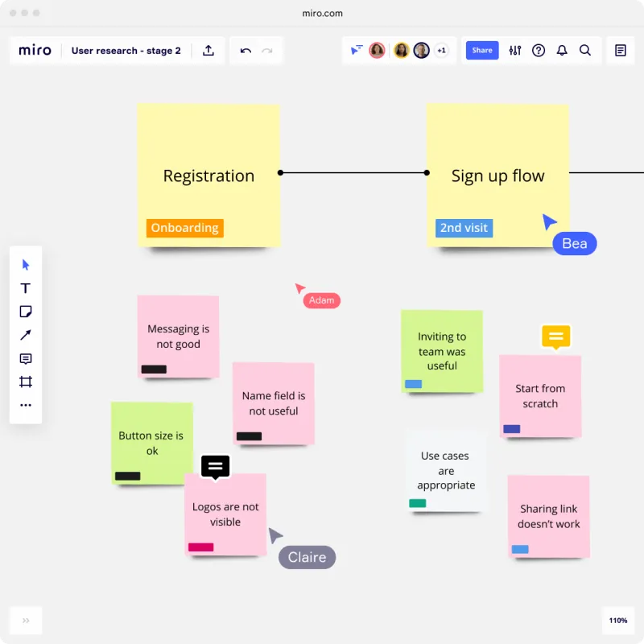Open more tools three-dots menu
Screen dimensions: 644x644
tap(26, 406)
